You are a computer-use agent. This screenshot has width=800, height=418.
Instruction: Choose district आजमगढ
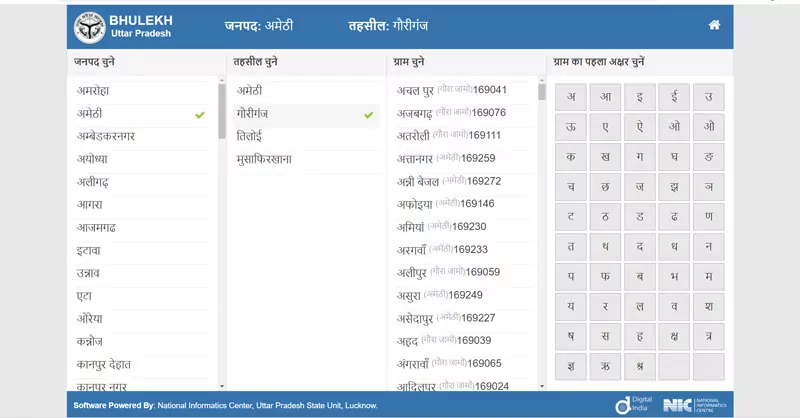click(142, 228)
